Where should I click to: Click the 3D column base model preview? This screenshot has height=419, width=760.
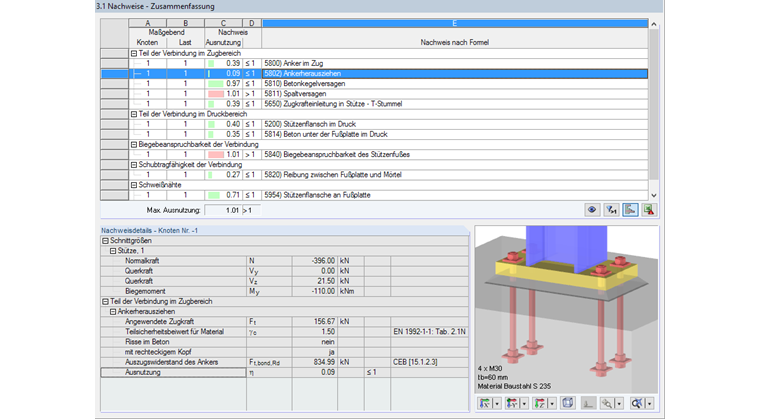click(566, 309)
